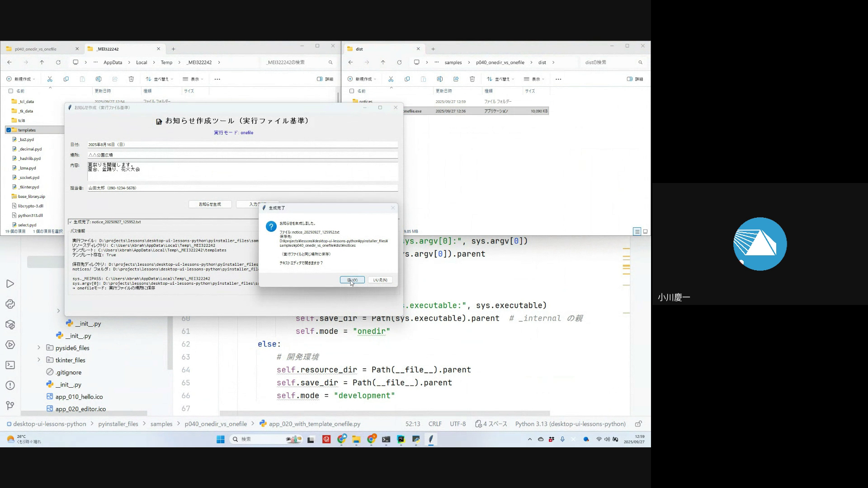Viewport: 868px width, 488px height.
Task: Open the Git tool window icon
Action: pyautogui.click(x=10, y=406)
